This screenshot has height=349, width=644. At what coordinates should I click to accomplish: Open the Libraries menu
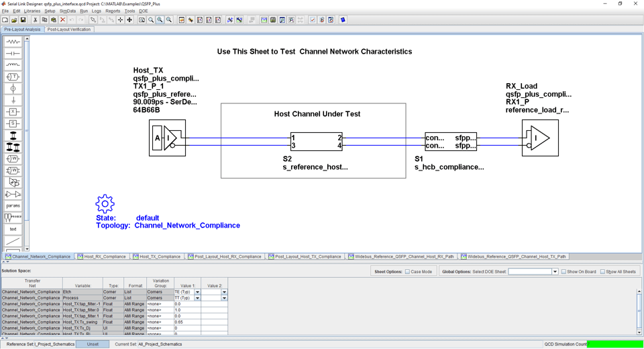[x=32, y=11]
